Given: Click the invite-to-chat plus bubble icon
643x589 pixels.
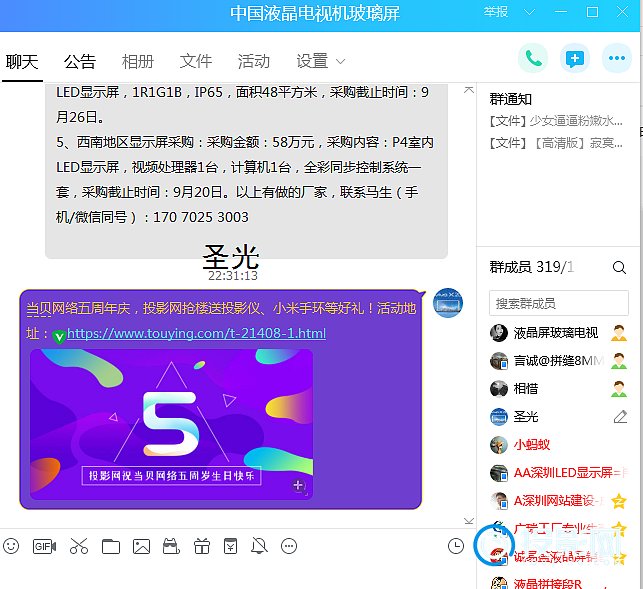Looking at the screenshot, I should [x=575, y=58].
